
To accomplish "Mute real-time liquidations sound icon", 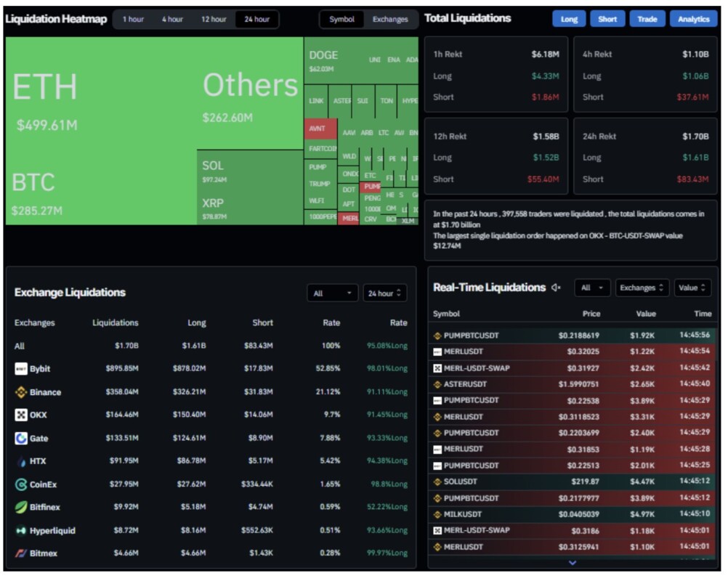I will (556, 288).
